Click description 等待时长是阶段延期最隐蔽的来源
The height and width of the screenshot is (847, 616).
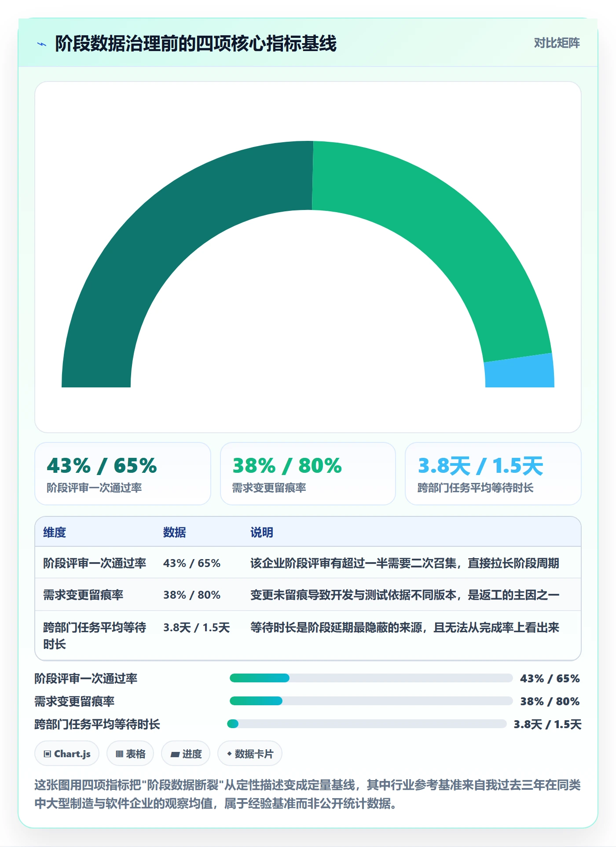[405, 627]
